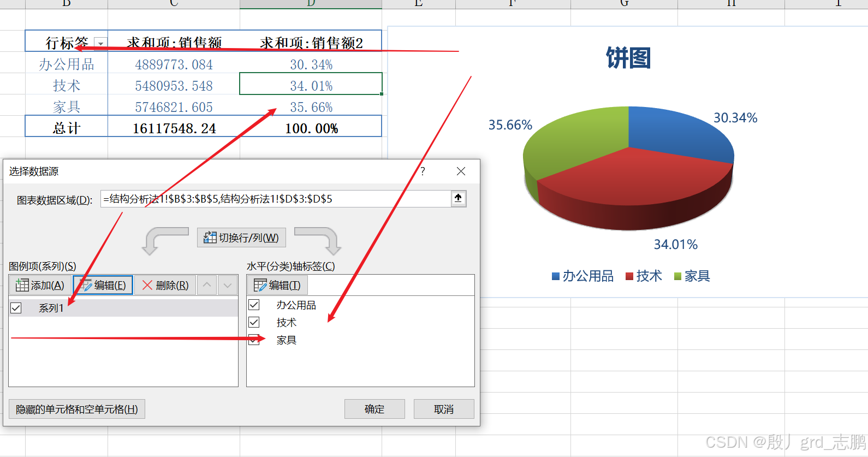The image size is (868, 457).
Task: Select the 办公用品 row label cell
Action: [67, 64]
